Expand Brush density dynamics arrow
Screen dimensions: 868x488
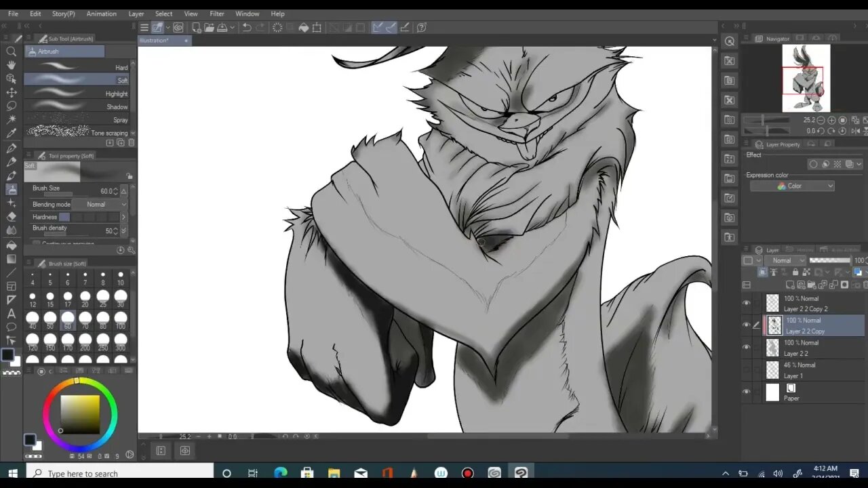[x=123, y=230]
